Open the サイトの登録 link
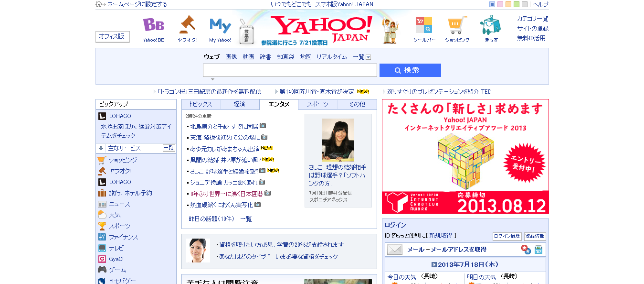Image resolution: width=644 pixels, height=284 pixels. click(x=533, y=28)
